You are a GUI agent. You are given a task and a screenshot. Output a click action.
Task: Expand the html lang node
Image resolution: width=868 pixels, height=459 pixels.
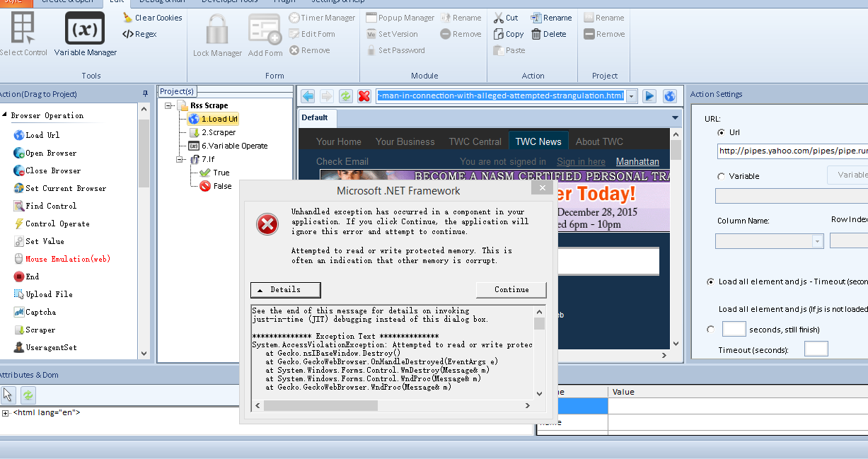point(6,413)
